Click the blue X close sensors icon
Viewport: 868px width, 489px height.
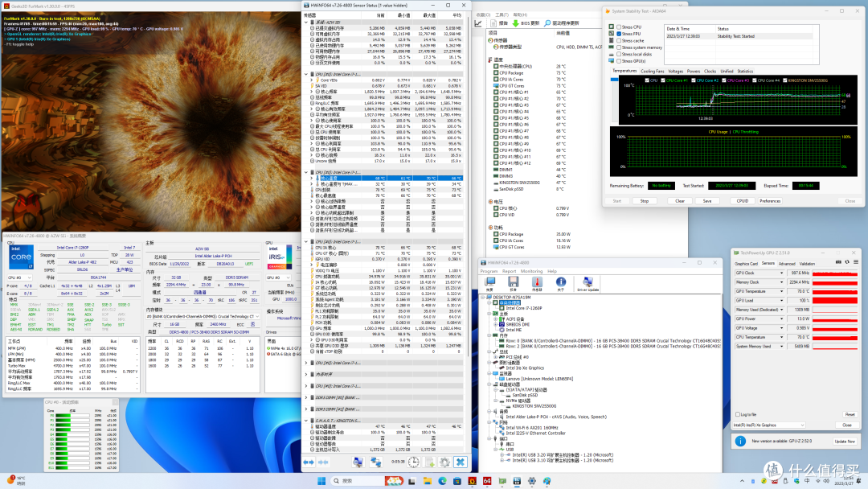coord(460,462)
